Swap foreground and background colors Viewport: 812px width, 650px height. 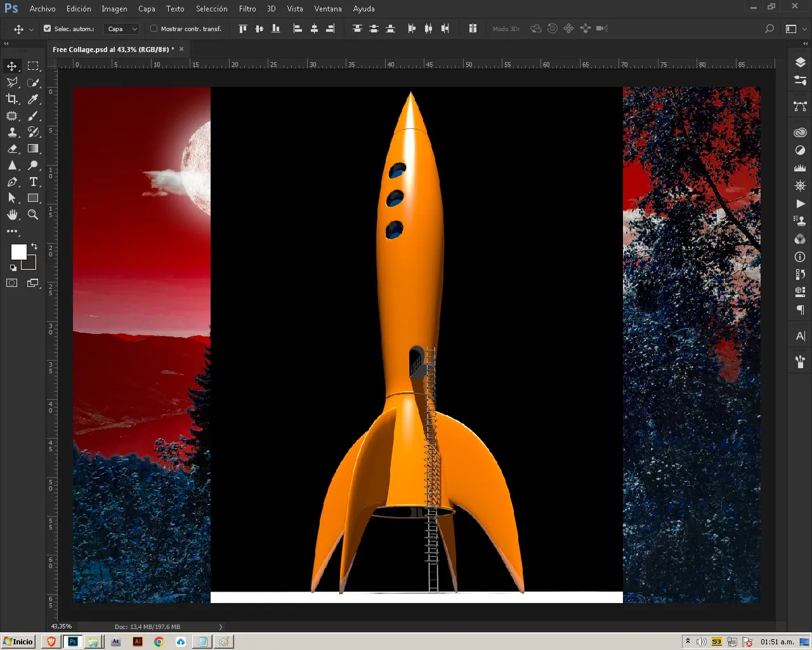point(34,246)
